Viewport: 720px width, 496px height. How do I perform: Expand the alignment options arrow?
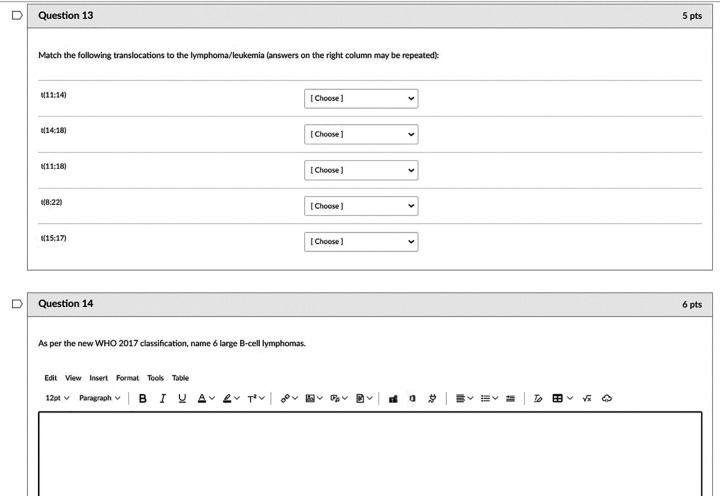(x=470, y=398)
